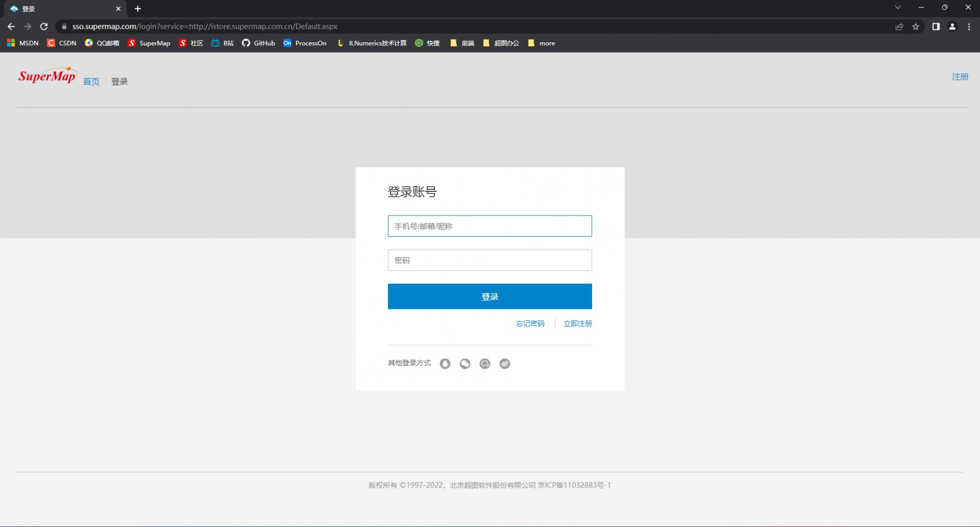
Task: Open Chrome's three-dot menu
Action: 969,26
